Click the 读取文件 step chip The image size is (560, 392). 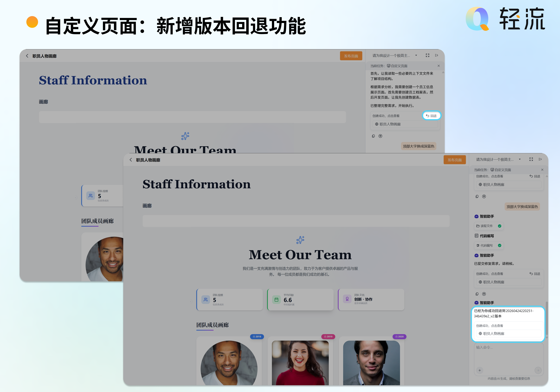(489, 226)
